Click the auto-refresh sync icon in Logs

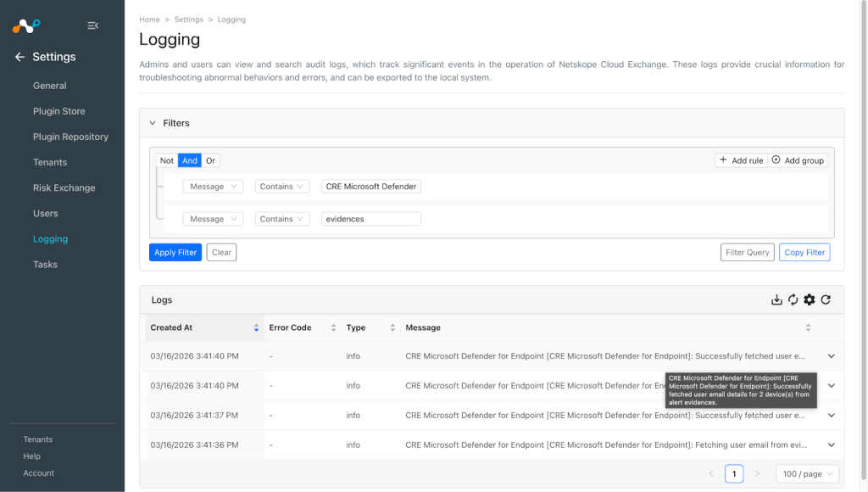point(793,299)
